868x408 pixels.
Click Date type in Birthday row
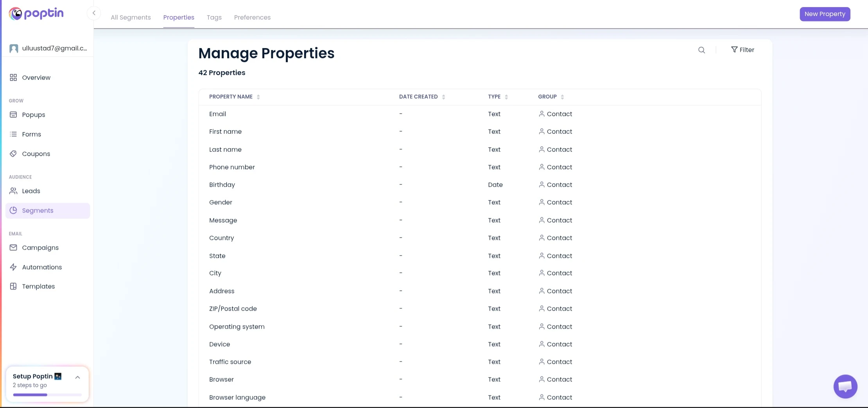click(x=495, y=185)
